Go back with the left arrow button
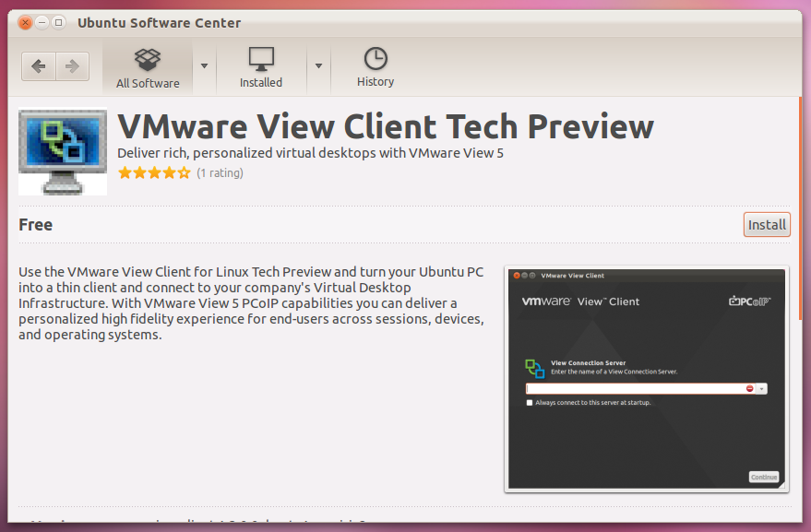 38,66
